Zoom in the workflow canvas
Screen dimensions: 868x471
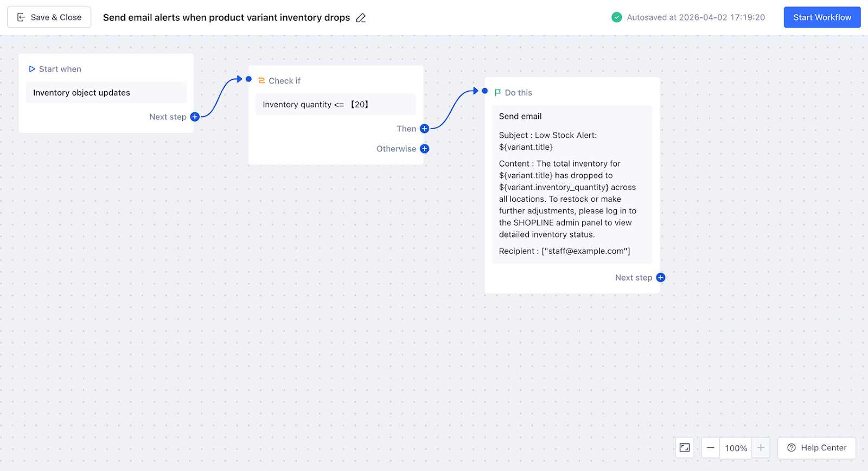761,448
